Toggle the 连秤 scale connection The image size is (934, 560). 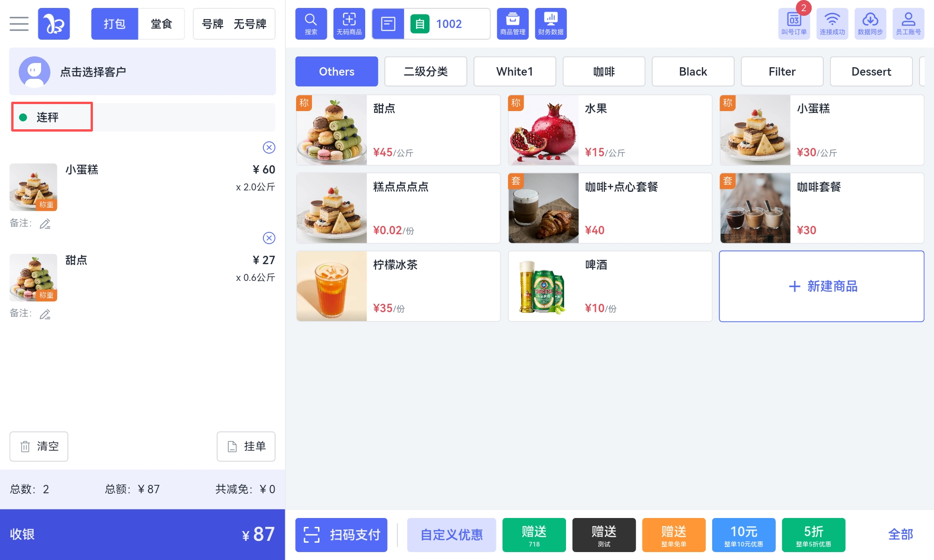[52, 117]
